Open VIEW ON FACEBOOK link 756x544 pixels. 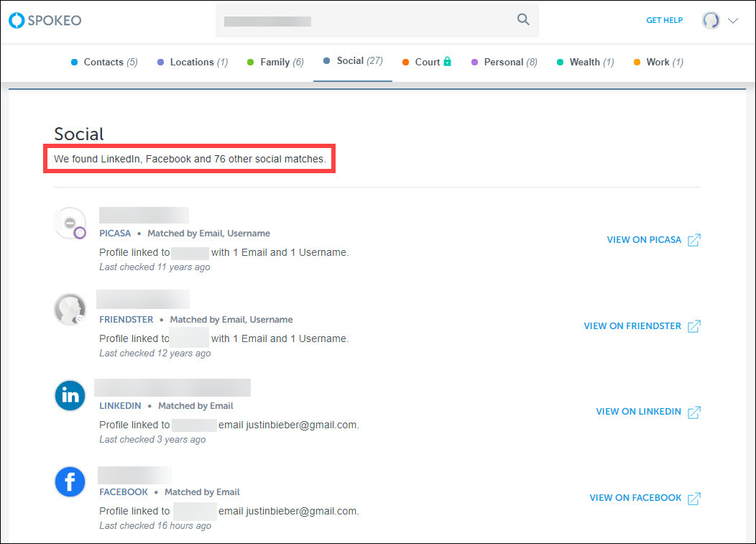pos(635,498)
